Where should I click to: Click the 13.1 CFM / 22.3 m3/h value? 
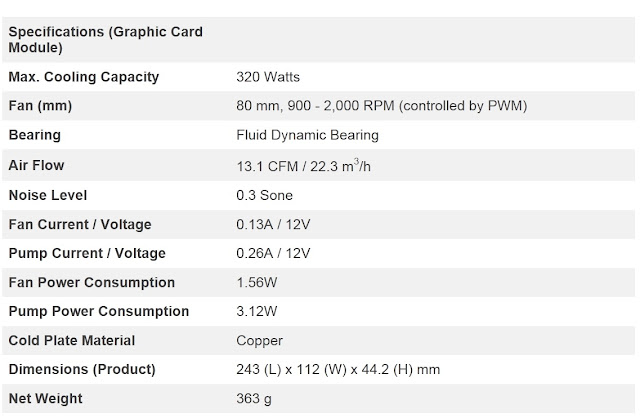[303, 165]
